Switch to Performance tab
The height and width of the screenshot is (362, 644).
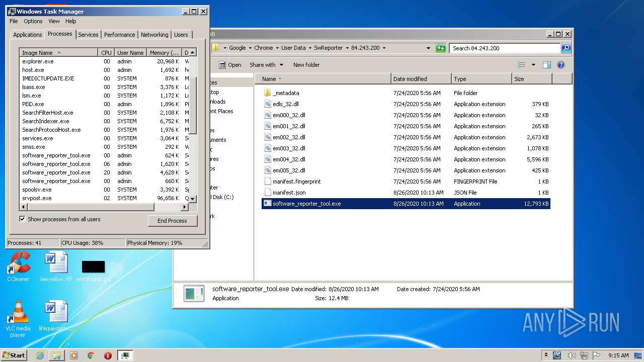(x=119, y=35)
